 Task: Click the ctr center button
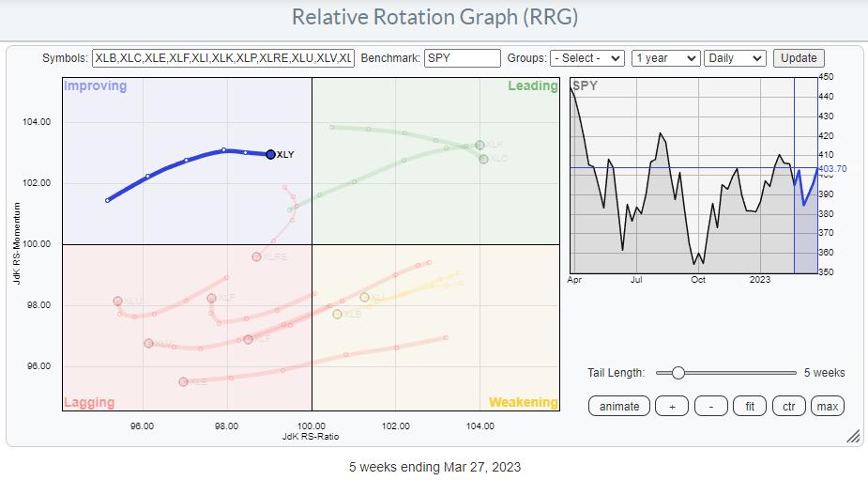coord(788,406)
